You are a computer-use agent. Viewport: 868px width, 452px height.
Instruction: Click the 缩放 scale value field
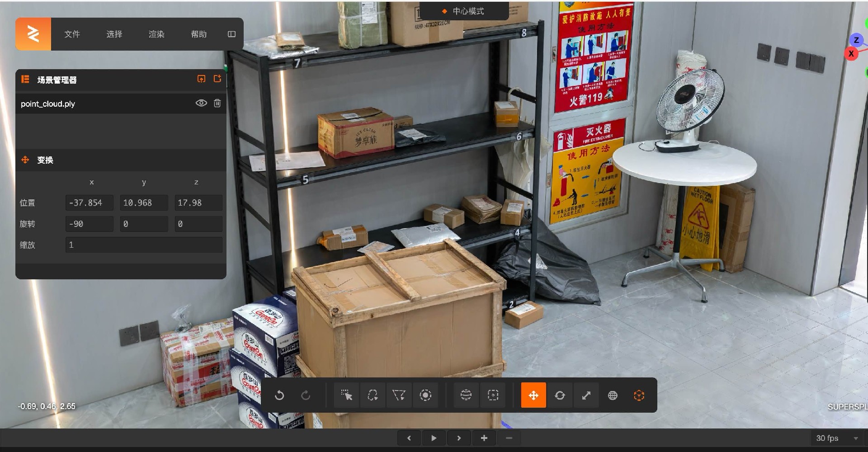point(144,245)
